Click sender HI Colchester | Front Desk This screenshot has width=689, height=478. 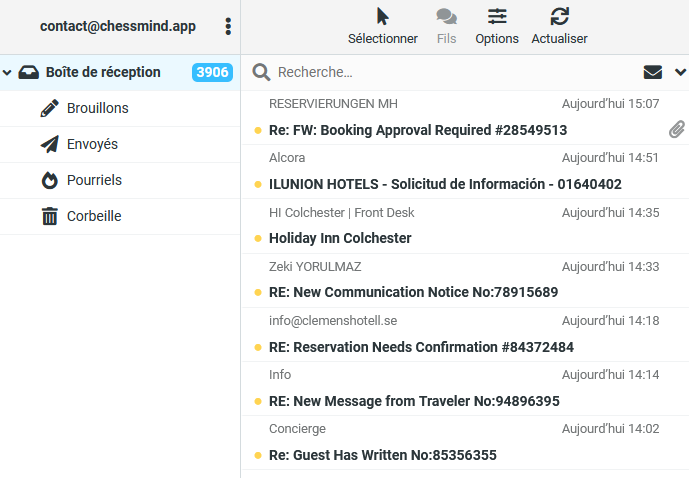tap(341, 213)
